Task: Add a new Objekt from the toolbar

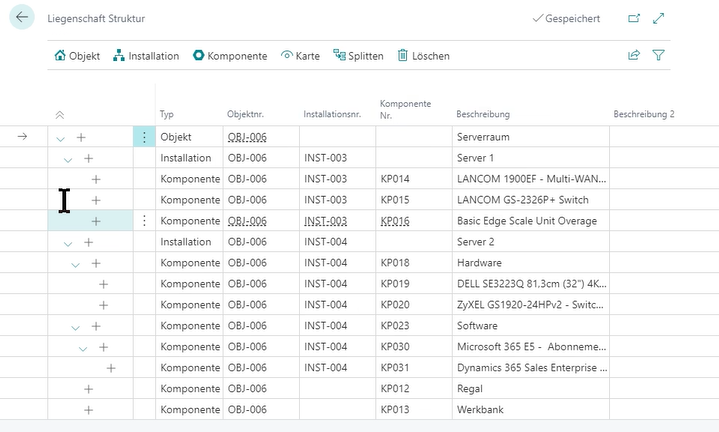Action: tap(77, 56)
